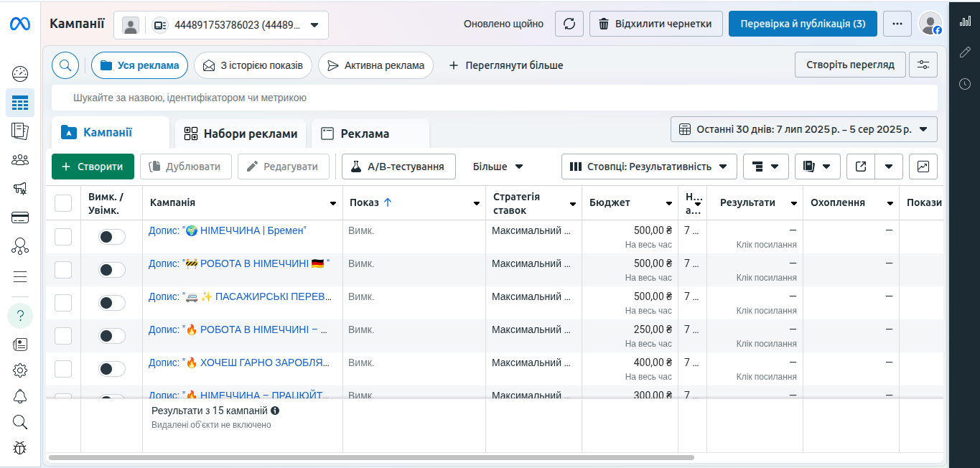Open Billing via the credit card icon
Viewport: 980px width, 468px height.
[x=19, y=217]
